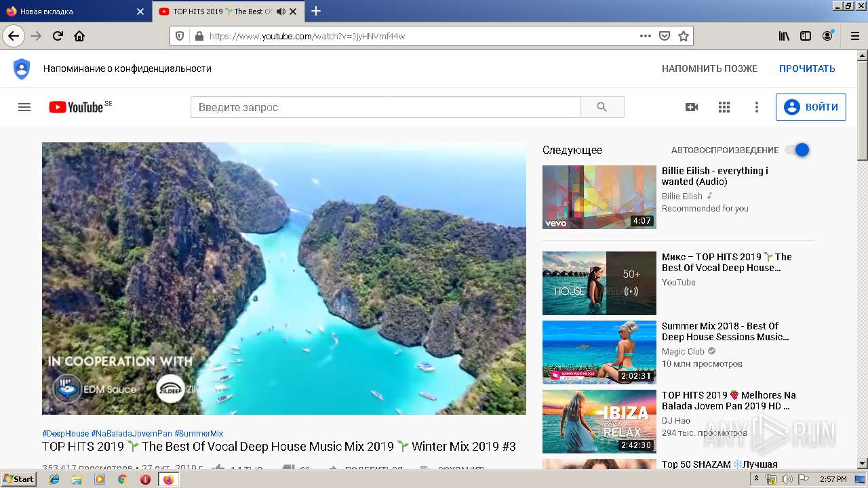Click the #NaBaladaJovemPan hashtag
This screenshot has width=868, height=488.
click(132, 434)
